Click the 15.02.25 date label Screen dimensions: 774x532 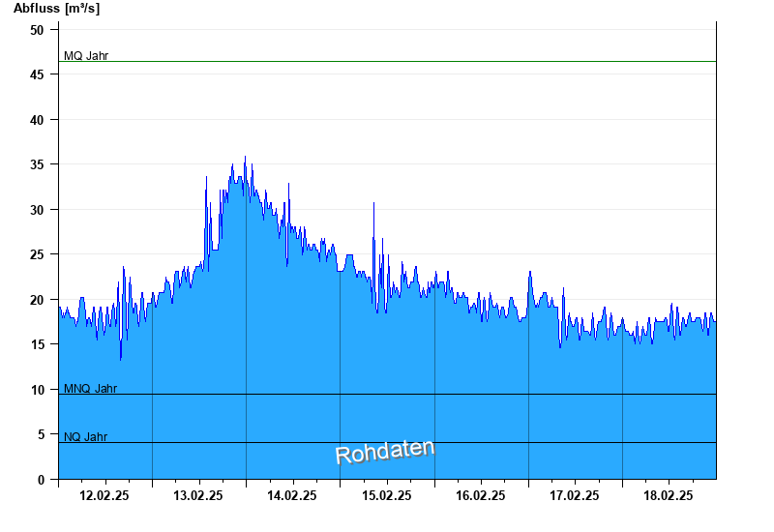(x=386, y=495)
